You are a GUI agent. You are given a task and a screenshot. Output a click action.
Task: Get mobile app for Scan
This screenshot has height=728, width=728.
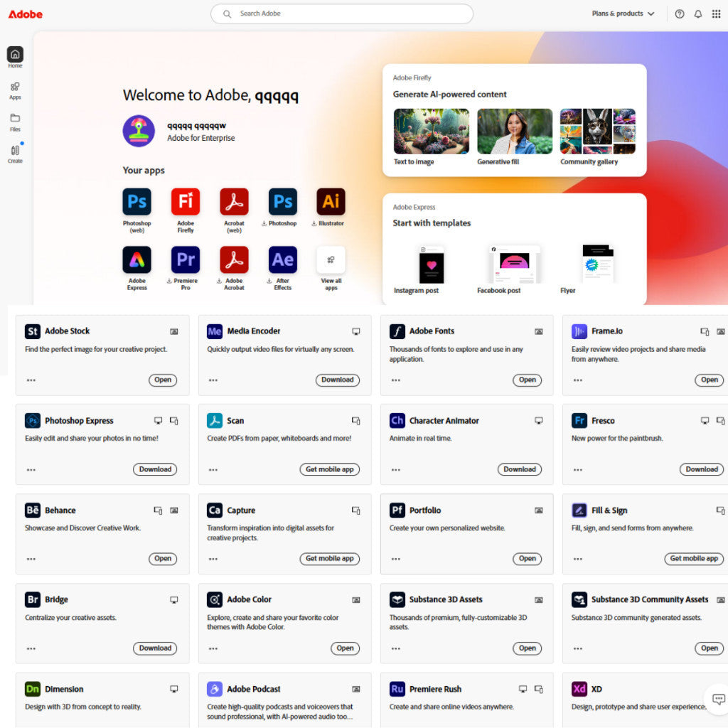pyautogui.click(x=330, y=469)
